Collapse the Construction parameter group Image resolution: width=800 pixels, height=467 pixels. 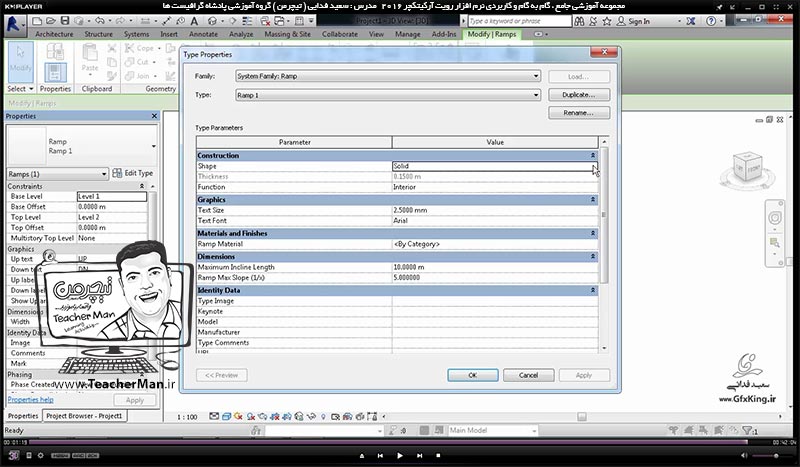point(593,155)
